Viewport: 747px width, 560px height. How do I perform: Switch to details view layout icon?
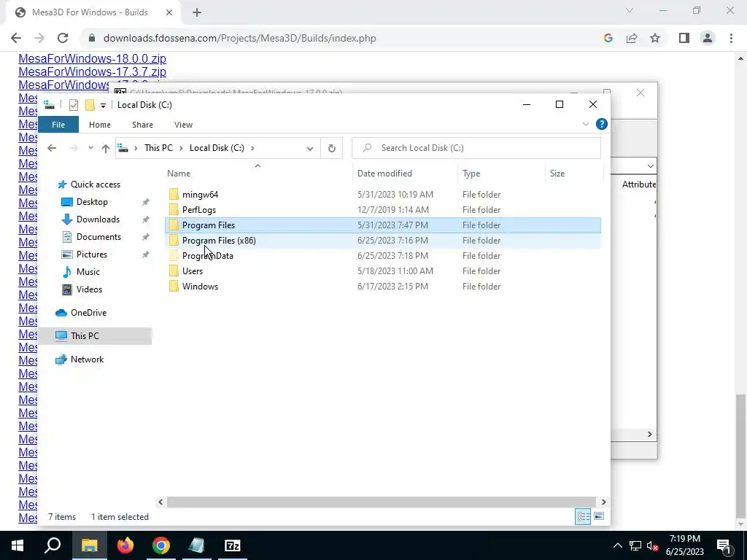pyautogui.click(x=583, y=517)
